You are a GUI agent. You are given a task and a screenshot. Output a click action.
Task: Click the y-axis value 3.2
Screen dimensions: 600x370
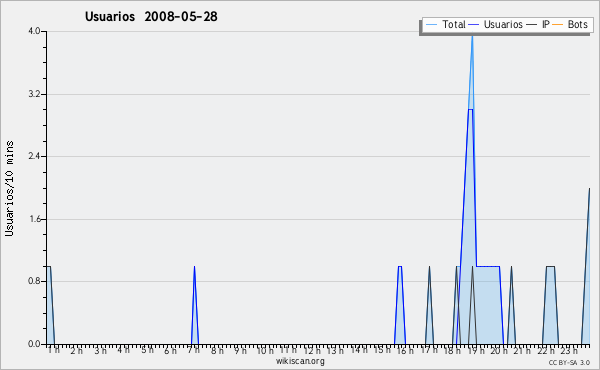tap(34, 94)
